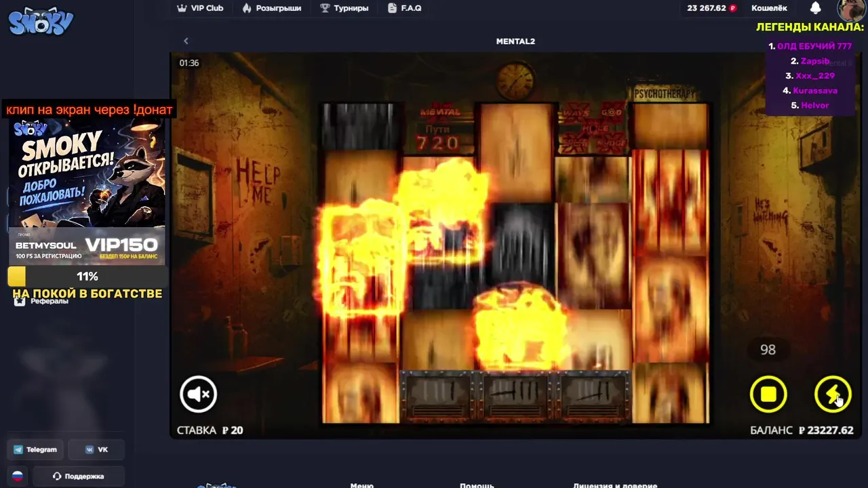Click the 23 267.62 balance amount
This screenshot has height=488, width=868.
click(x=706, y=8)
